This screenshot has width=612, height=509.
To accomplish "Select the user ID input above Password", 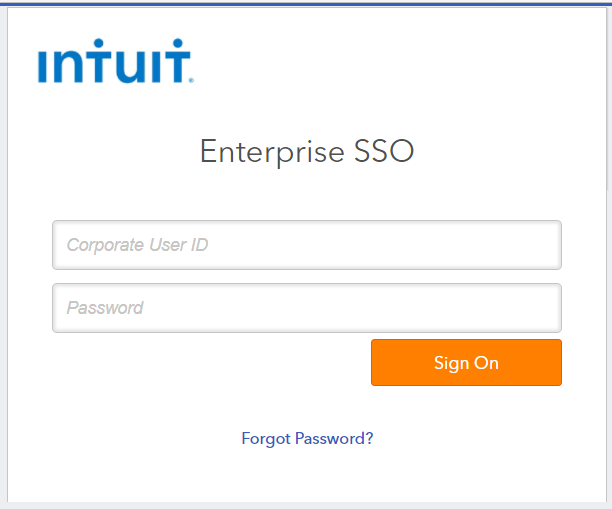I will click(306, 245).
